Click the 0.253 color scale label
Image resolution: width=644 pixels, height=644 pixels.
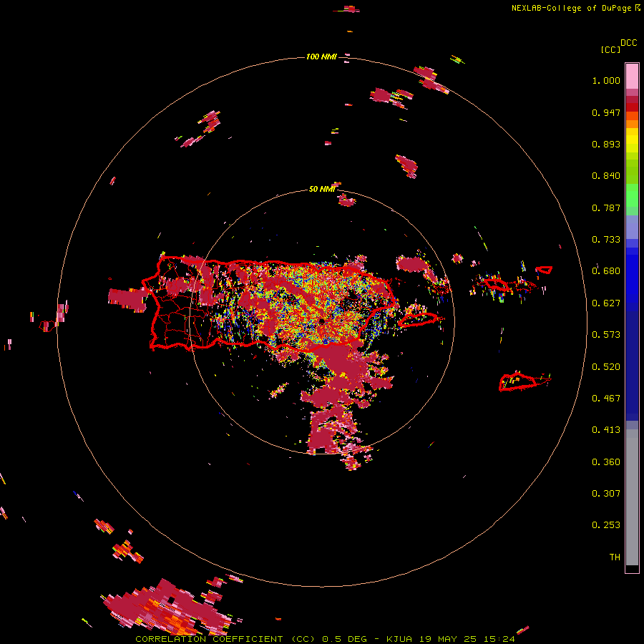click(606, 525)
